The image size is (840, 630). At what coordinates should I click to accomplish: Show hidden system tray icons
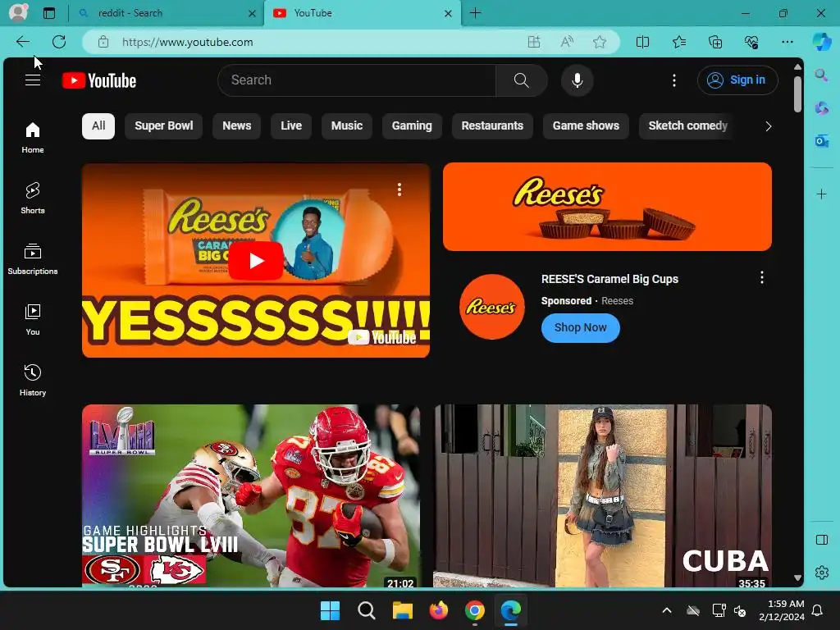pyautogui.click(x=666, y=610)
